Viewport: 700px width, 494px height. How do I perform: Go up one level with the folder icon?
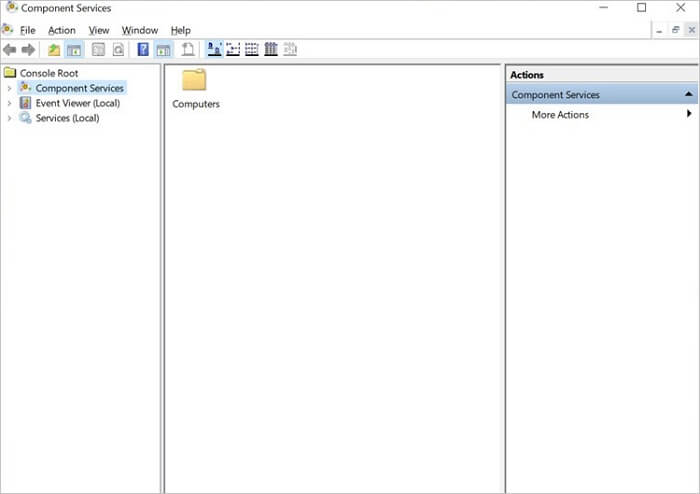click(x=54, y=50)
